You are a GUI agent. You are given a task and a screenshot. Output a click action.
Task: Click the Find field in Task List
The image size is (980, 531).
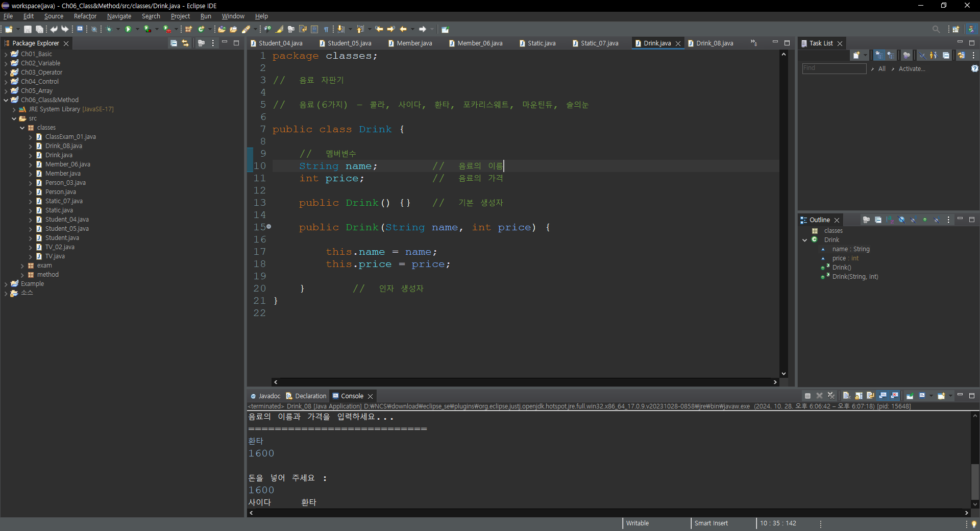[834, 68]
